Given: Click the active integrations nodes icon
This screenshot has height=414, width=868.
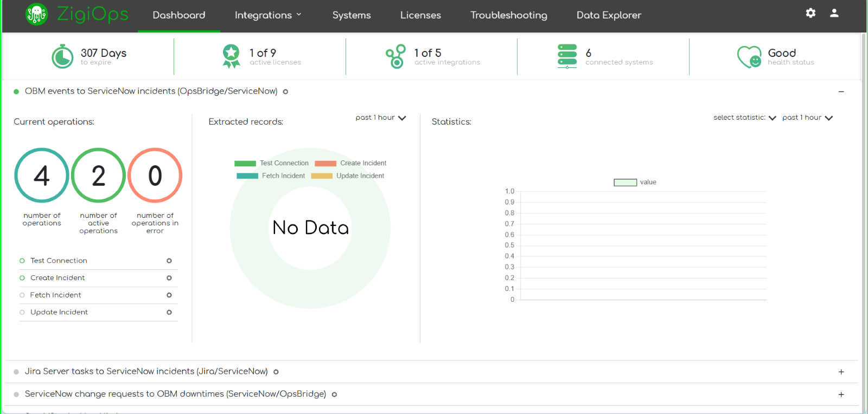Looking at the screenshot, I should pos(396,56).
